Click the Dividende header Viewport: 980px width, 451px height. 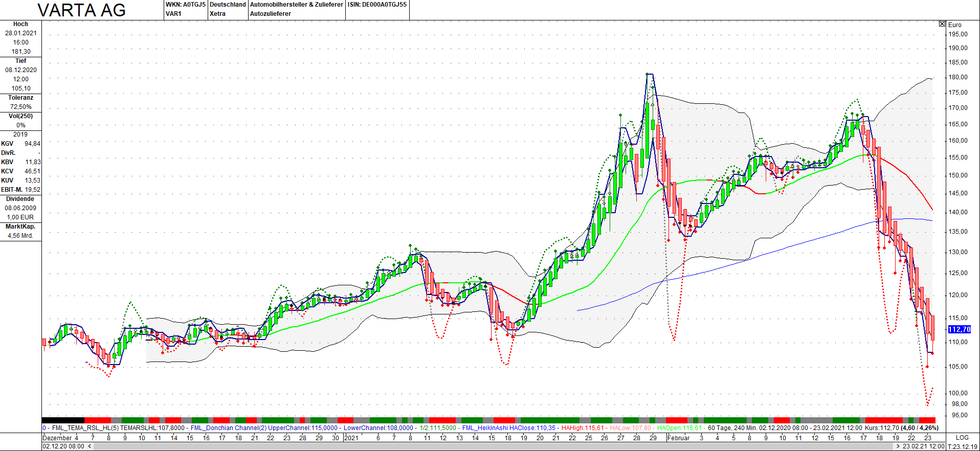coord(20,199)
